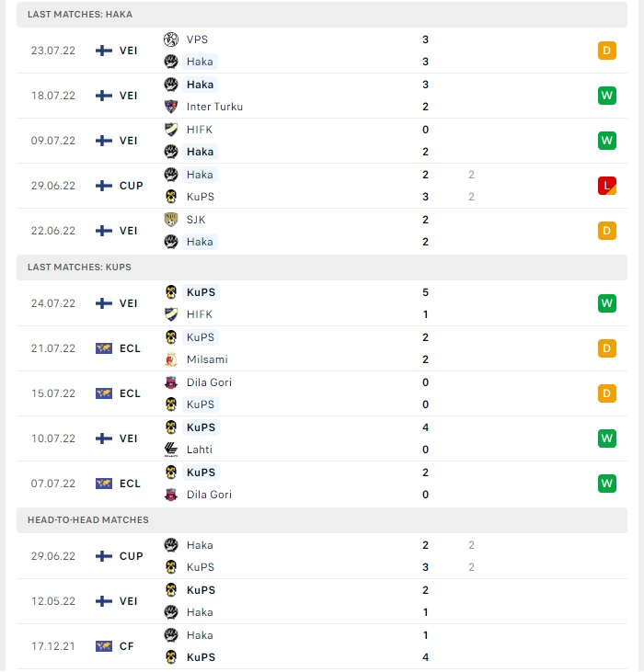Click win badge for KuPS vs Lahti
The image size is (644, 672).
[606, 439]
